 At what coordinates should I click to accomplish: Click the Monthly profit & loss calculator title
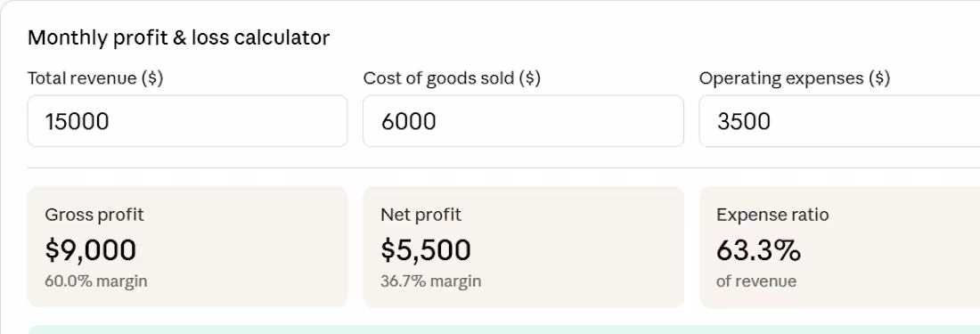[x=179, y=38]
